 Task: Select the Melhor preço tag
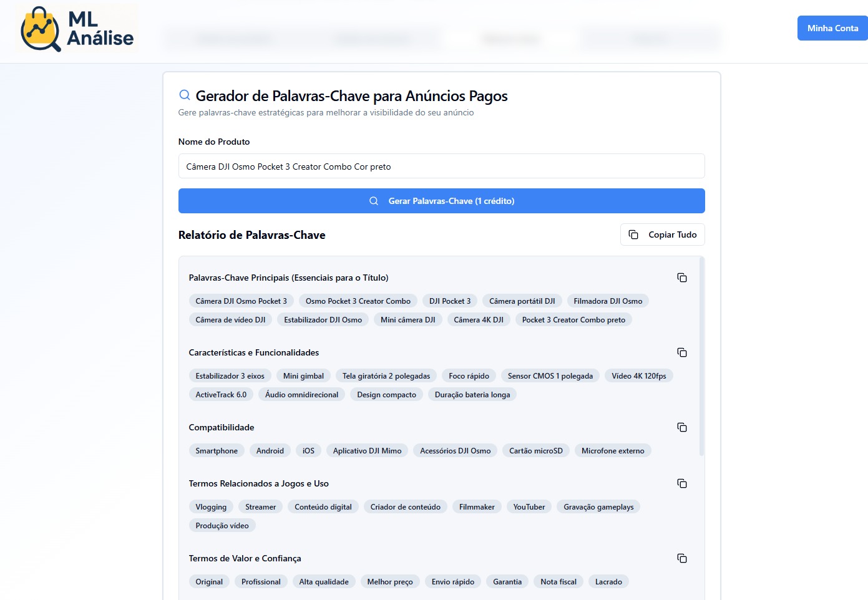coord(390,582)
